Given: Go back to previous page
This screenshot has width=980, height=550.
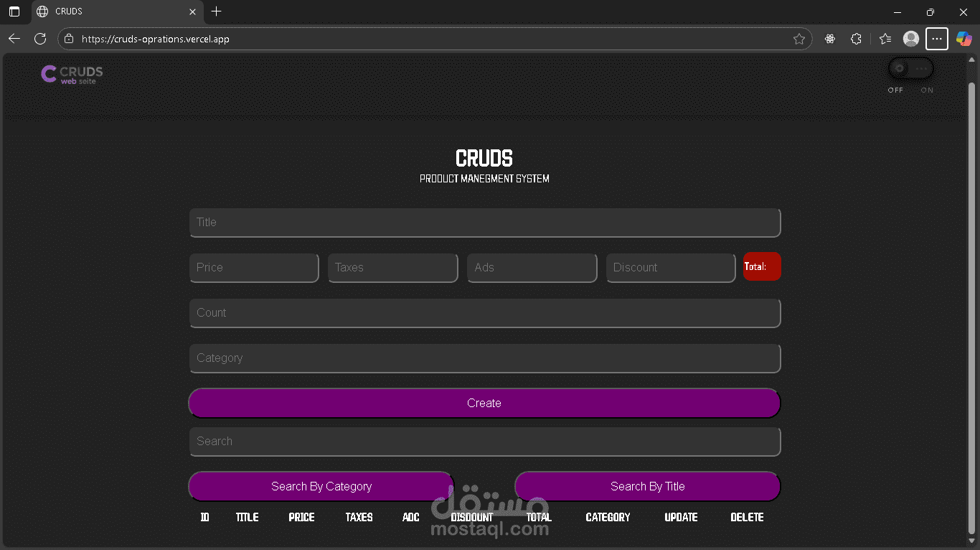Looking at the screenshot, I should pos(14,39).
